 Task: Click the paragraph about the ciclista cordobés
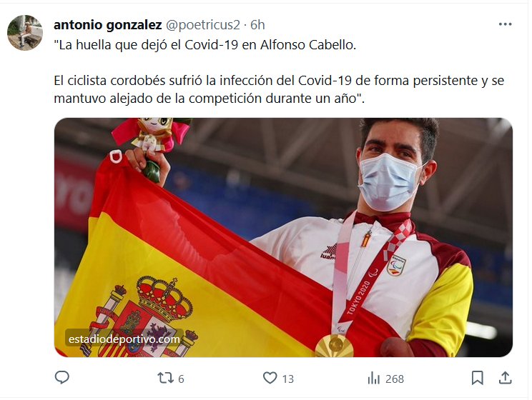click(x=279, y=89)
